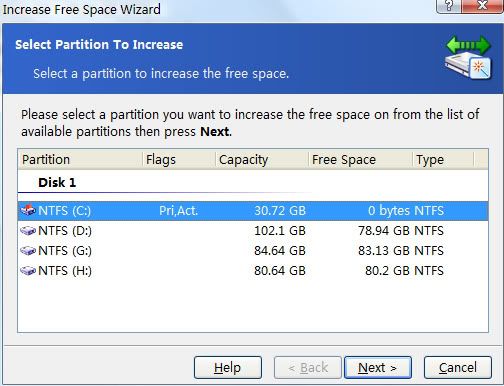Click the NTFS (G:) drive icon
The width and height of the screenshot is (504, 386).
tap(28, 250)
